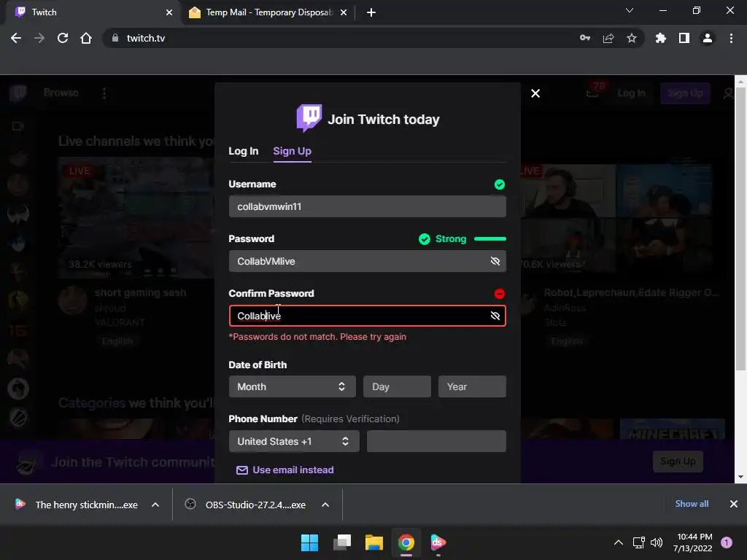Open the OBS-Studio exe download
Viewport: 747px width, 560px height.
coord(245,505)
